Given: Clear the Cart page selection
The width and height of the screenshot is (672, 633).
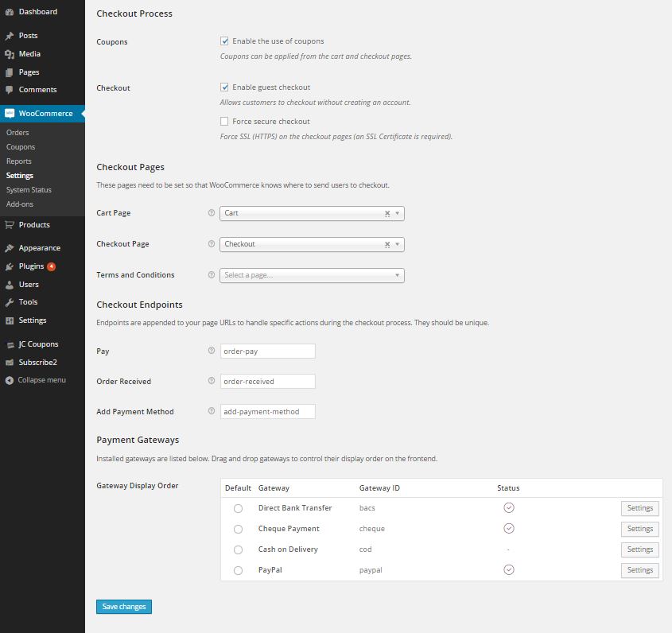Looking at the screenshot, I should tap(386, 212).
